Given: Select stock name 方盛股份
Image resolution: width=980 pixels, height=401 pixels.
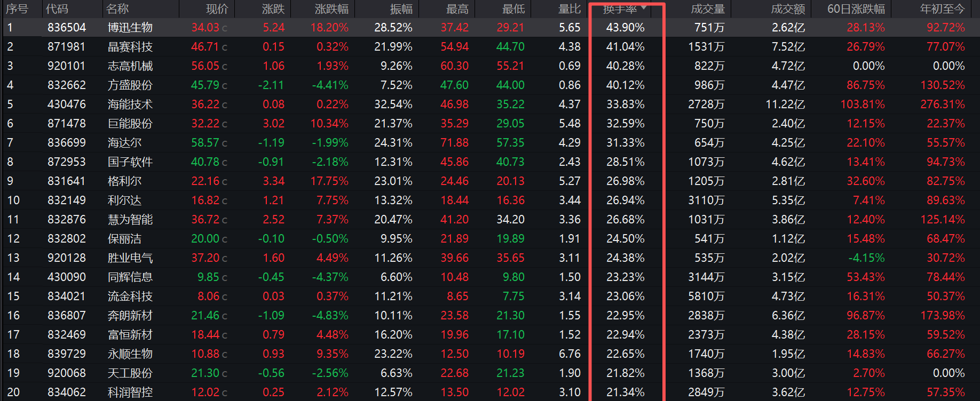Looking at the screenshot, I should [130, 85].
